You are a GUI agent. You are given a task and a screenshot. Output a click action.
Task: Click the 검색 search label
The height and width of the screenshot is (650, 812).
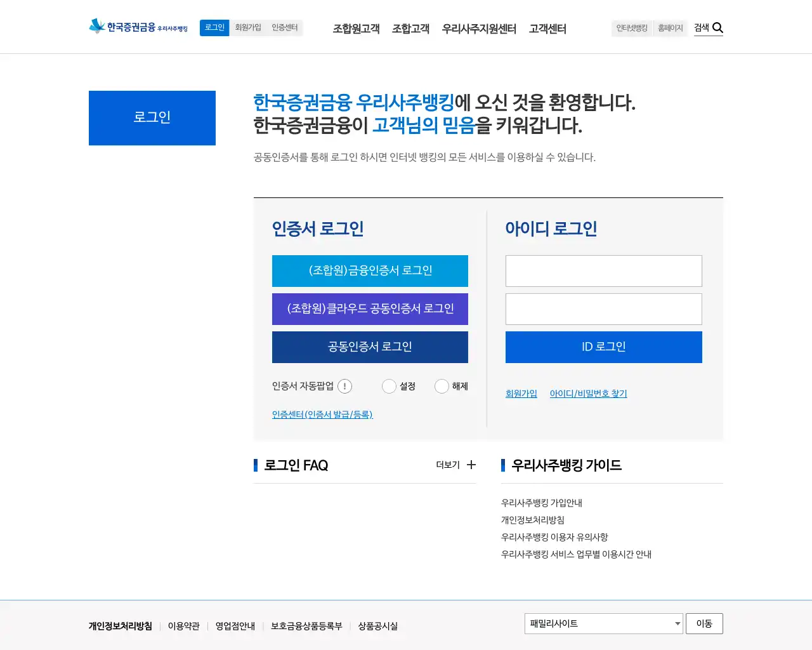(x=702, y=27)
